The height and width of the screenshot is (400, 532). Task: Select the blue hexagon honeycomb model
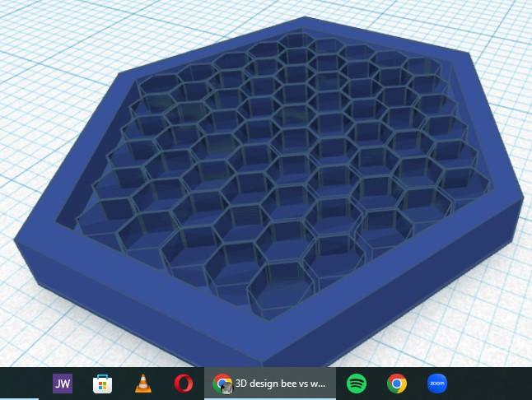click(268, 190)
